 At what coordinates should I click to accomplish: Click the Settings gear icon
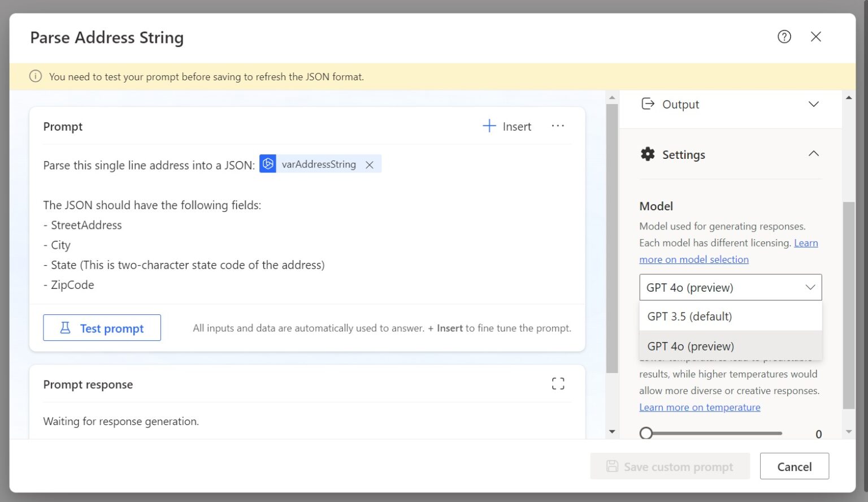click(x=648, y=154)
